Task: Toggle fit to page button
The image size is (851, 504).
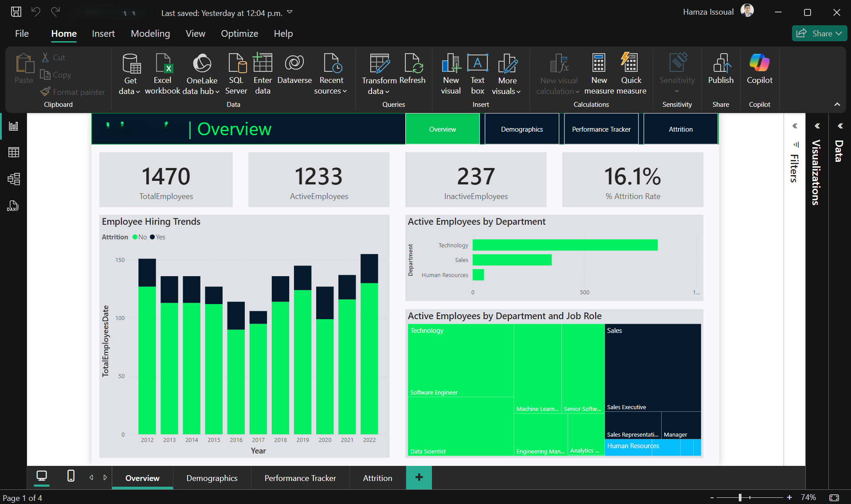Action: coord(834,498)
